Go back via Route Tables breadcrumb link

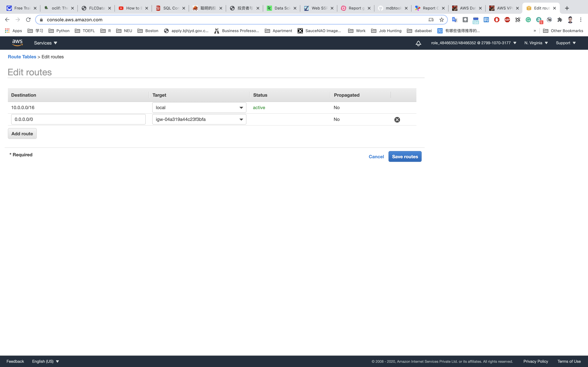click(x=22, y=57)
